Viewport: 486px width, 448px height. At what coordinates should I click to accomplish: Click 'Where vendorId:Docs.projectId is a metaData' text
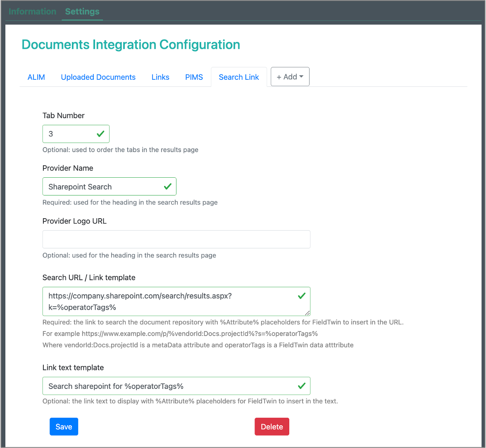(198, 345)
